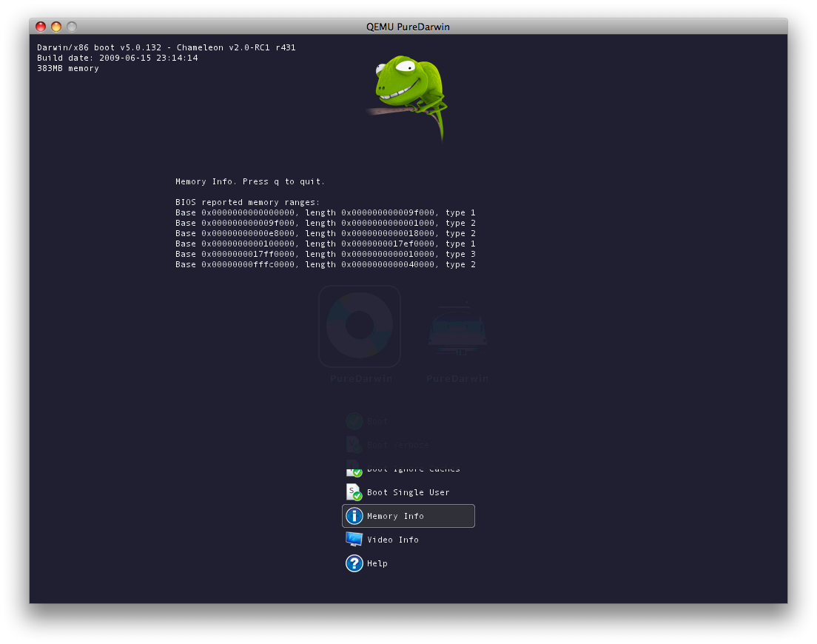Click 'BIOS reported memory ranges:' heading
Screen dimensions: 817x644
247,202
